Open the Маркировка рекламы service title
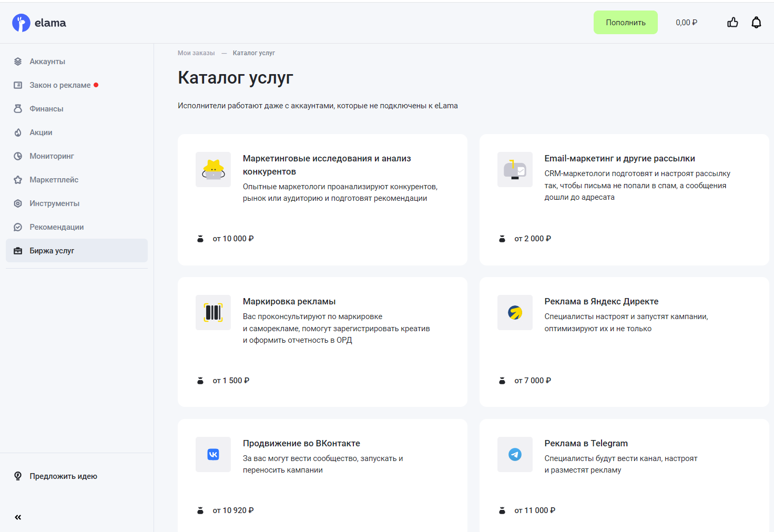774x532 pixels. click(x=289, y=301)
